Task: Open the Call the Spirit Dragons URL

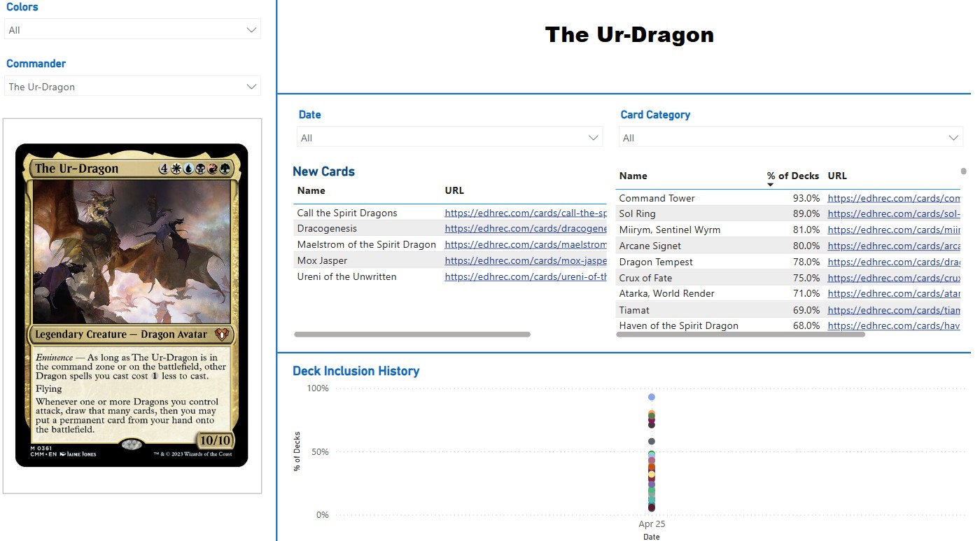Action: (x=525, y=213)
